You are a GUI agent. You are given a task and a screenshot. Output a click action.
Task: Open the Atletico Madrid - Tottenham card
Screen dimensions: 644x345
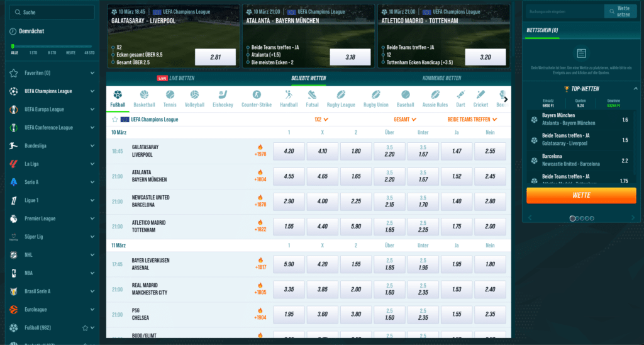(x=443, y=36)
